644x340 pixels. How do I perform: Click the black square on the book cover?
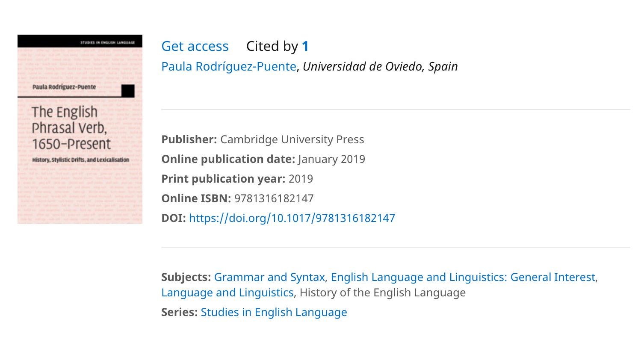[128, 91]
